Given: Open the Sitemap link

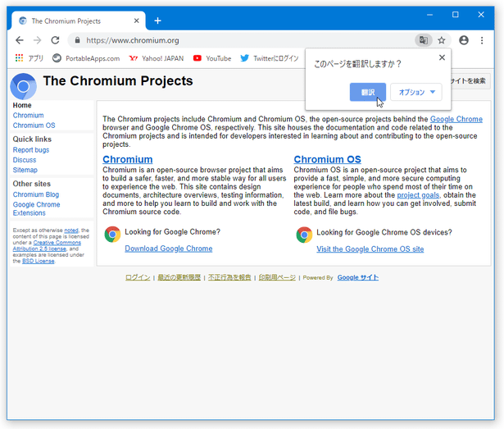Looking at the screenshot, I should click(x=25, y=170).
